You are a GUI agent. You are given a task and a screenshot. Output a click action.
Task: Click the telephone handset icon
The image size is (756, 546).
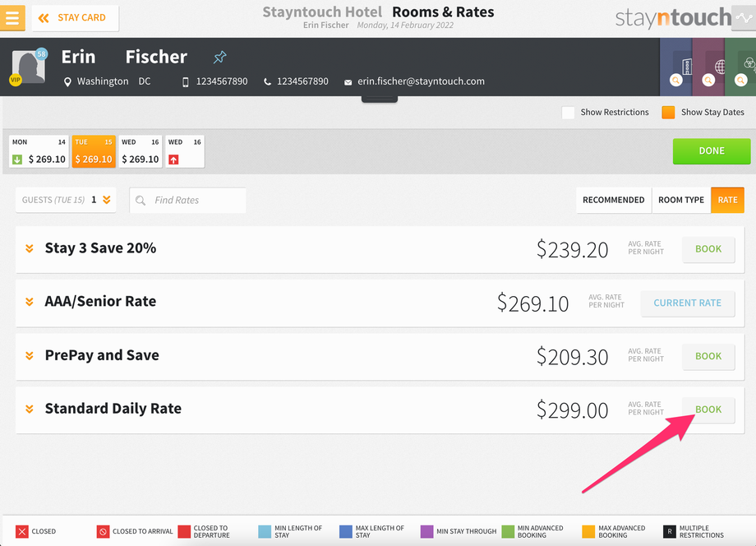[x=267, y=82]
